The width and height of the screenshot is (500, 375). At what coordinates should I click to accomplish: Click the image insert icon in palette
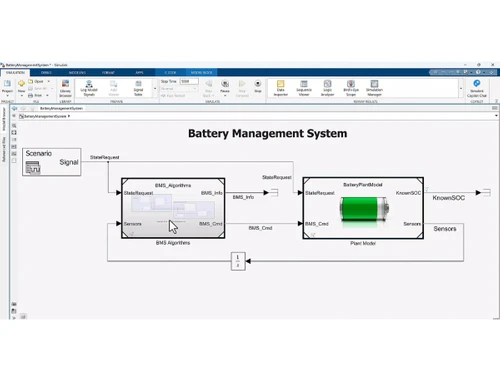click(x=14, y=154)
